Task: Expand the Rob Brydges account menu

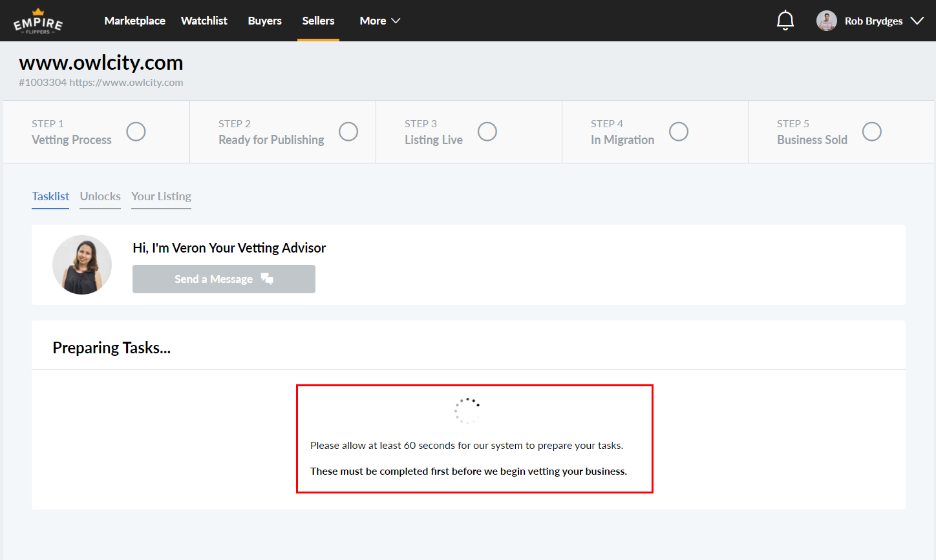Action: pos(917,21)
